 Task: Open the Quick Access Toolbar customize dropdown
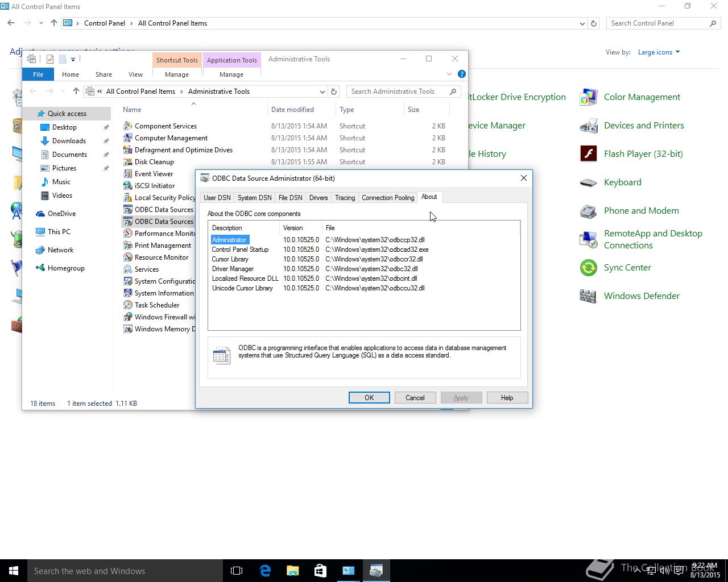73,59
